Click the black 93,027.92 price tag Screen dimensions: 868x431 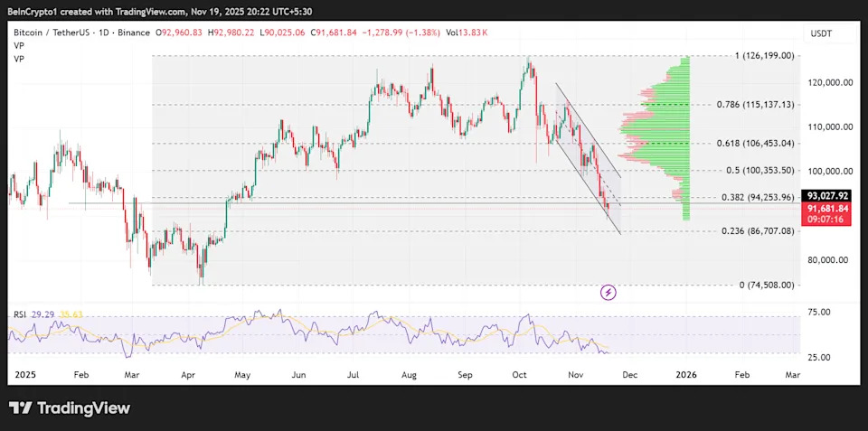tap(829, 195)
